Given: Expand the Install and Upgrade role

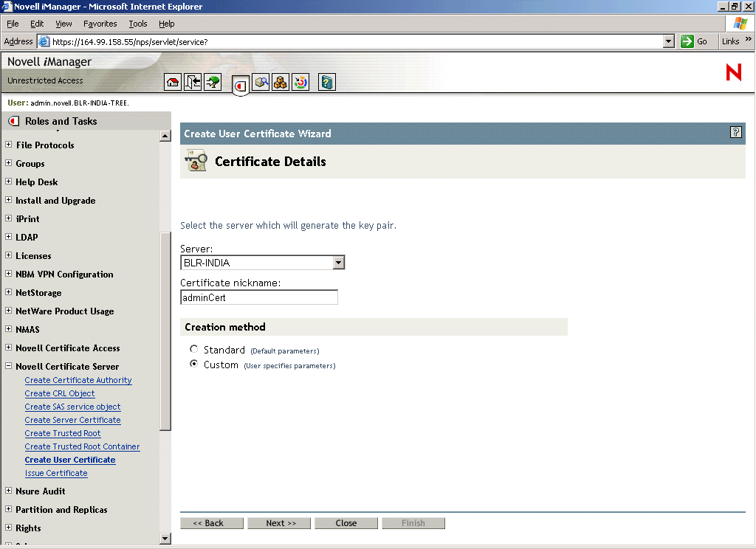Looking at the screenshot, I should click(8, 199).
